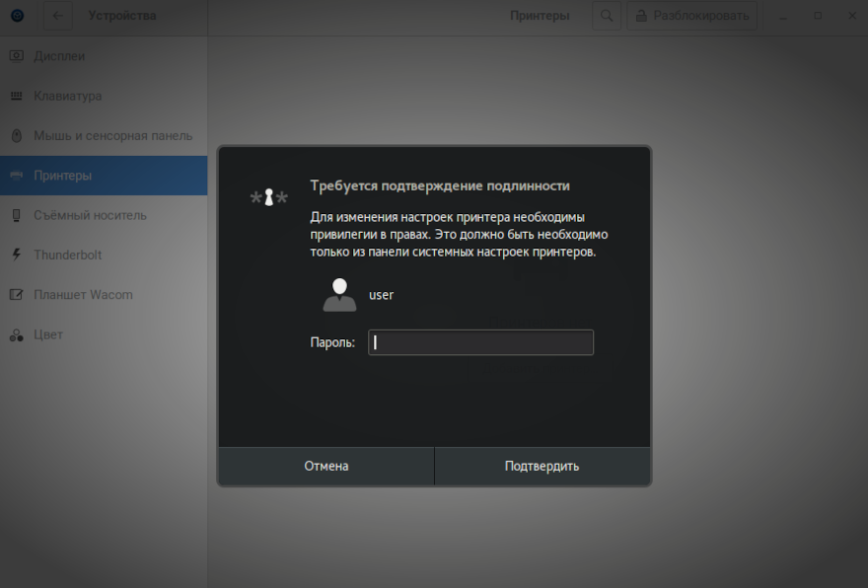Click the Разблокировать unlock button
Screen dimensions: 868x588
691,16
